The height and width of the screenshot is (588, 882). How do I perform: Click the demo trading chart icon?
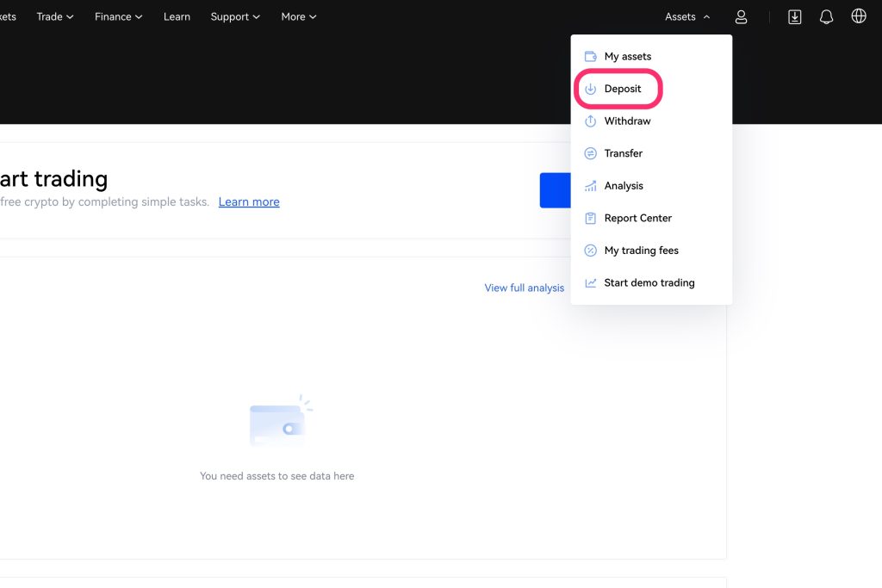click(x=590, y=282)
